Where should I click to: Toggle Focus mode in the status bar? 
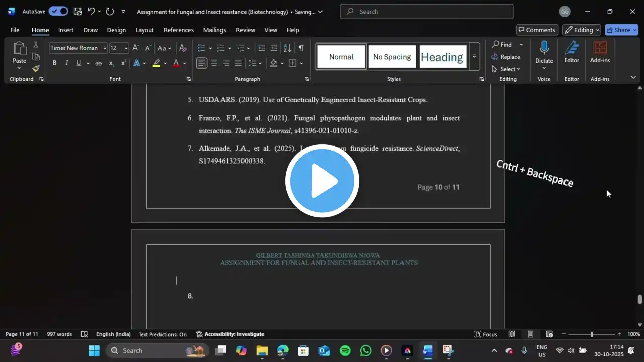[486, 334]
